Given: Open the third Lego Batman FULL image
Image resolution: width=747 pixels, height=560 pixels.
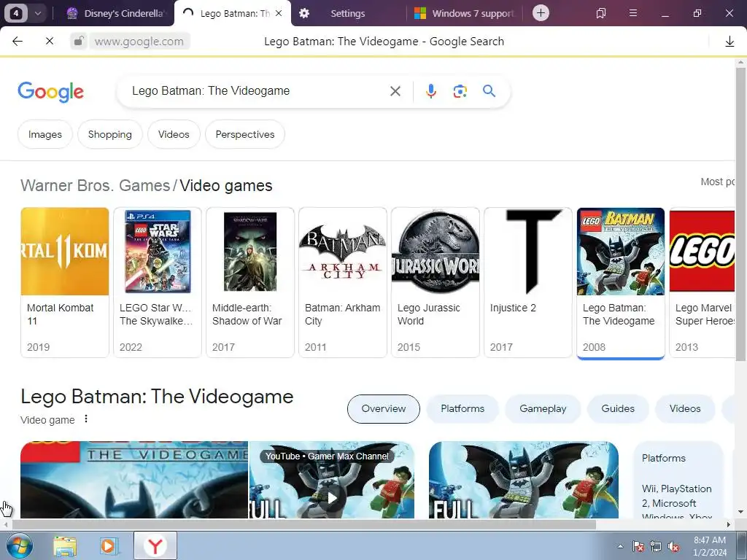Looking at the screenshot, I should tap(524, 480).
